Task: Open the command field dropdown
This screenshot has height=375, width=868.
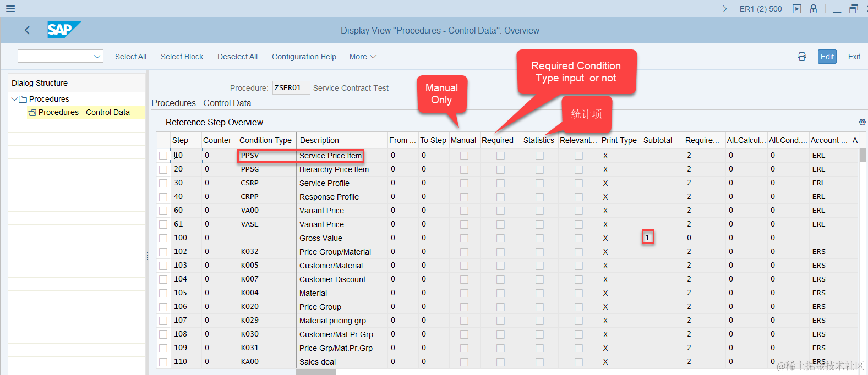Action: 97,56
